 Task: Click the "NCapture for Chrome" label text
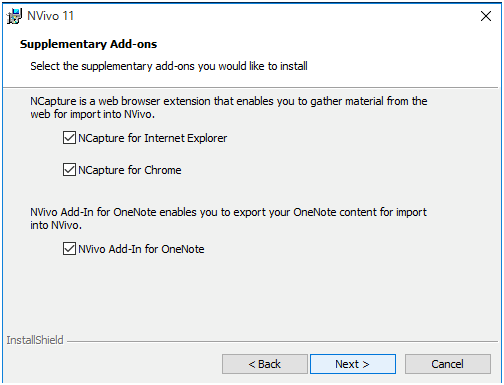coord(130,170)
